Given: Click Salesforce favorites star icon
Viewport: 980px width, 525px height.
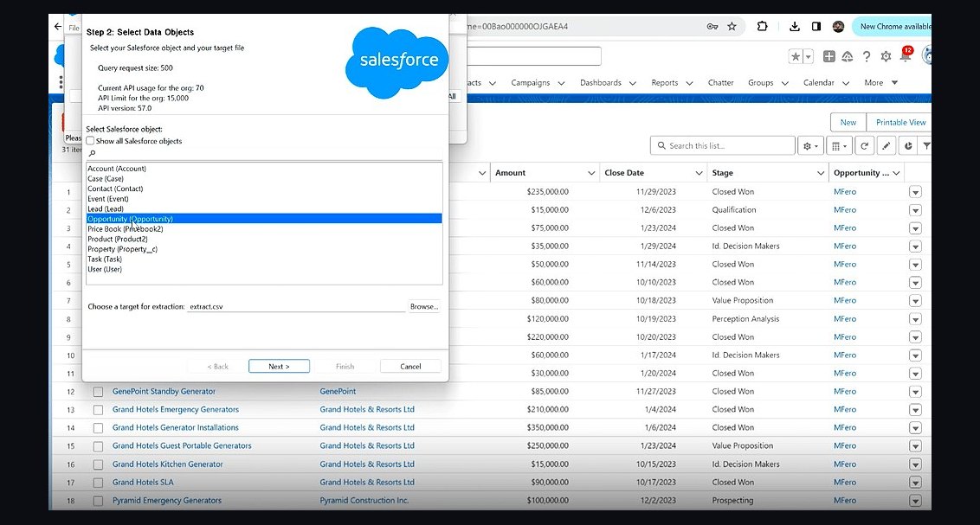Looking at the screenshot, I should (x=795, y=57).
